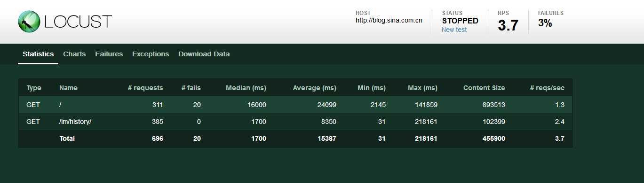Sort by Content Size column header

484,88
